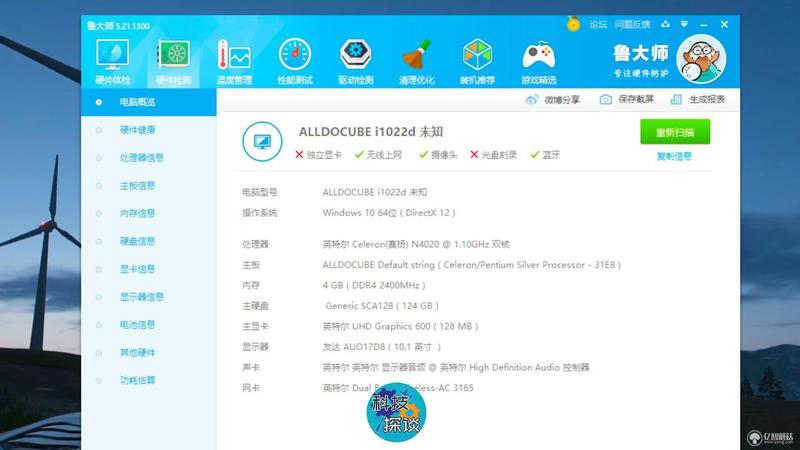
Task: Click 摄像头 status item
Action: [x=438, y=155]
